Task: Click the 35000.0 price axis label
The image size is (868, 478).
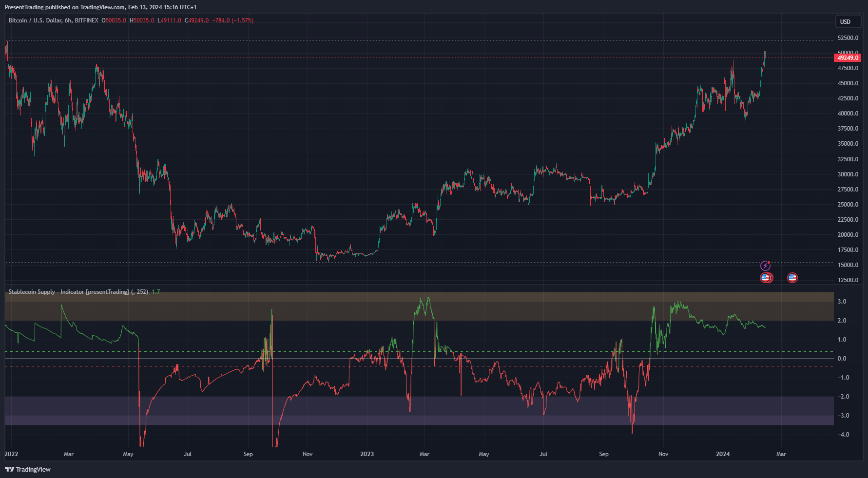Action: [x=848, y=144]
